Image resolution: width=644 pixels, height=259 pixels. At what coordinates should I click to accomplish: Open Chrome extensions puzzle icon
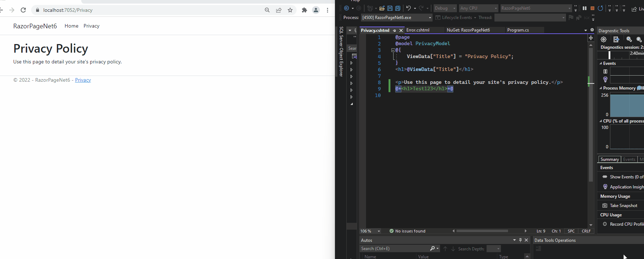point(304,10)
